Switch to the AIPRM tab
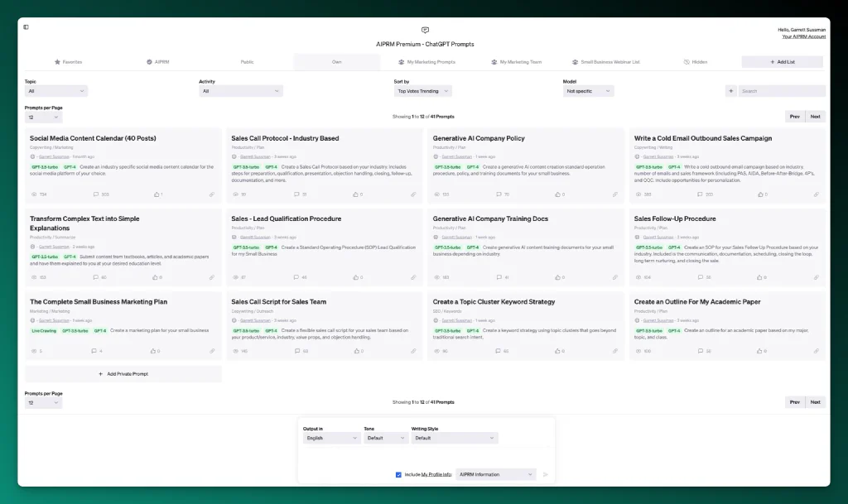 (x=158, y=62)
